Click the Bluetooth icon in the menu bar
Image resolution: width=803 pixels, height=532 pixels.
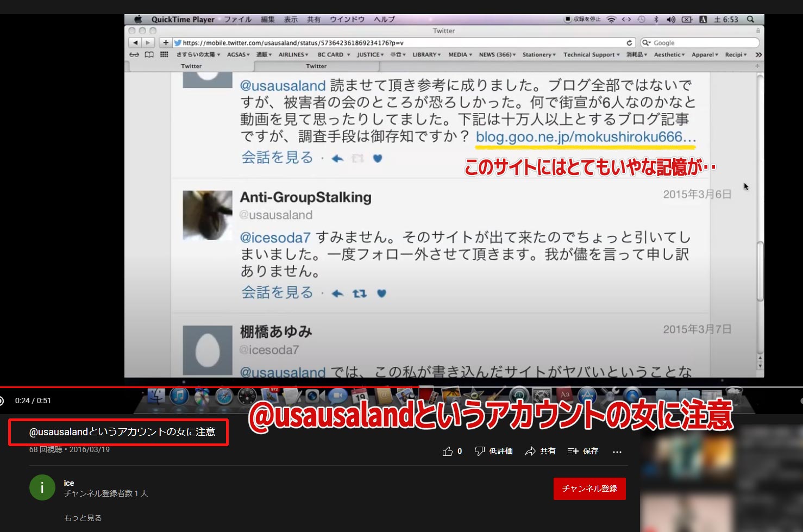pos(656,19)
